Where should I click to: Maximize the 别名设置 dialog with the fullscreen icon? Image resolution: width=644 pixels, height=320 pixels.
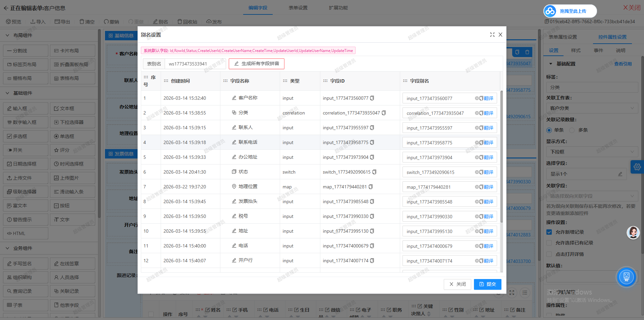pos(492,35)
